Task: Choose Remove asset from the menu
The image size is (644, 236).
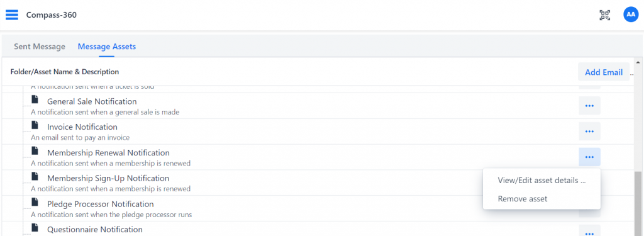Action: point(541,199)
